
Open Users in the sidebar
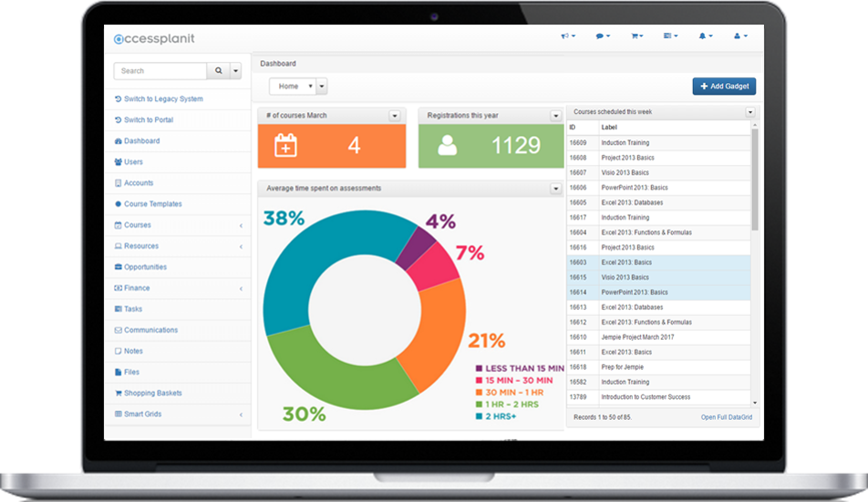tap(133, 162)
